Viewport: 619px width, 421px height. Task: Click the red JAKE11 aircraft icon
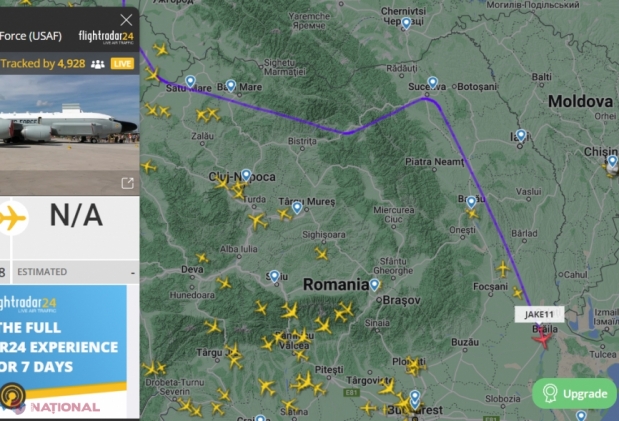(542, 338)
